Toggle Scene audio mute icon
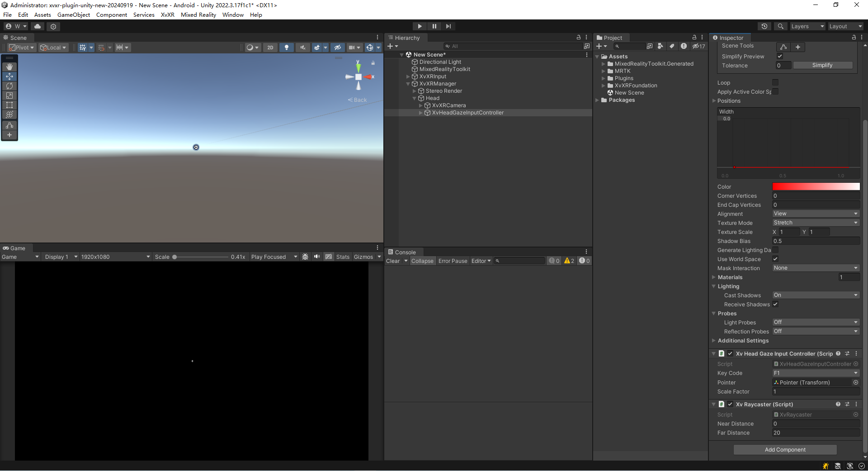The image size is (868, 471). pos(302,48)
